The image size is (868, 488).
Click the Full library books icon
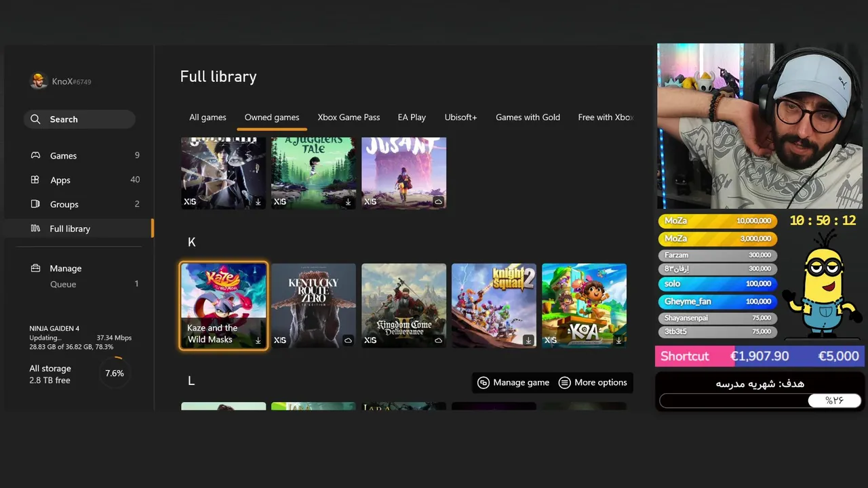[35, 228]
